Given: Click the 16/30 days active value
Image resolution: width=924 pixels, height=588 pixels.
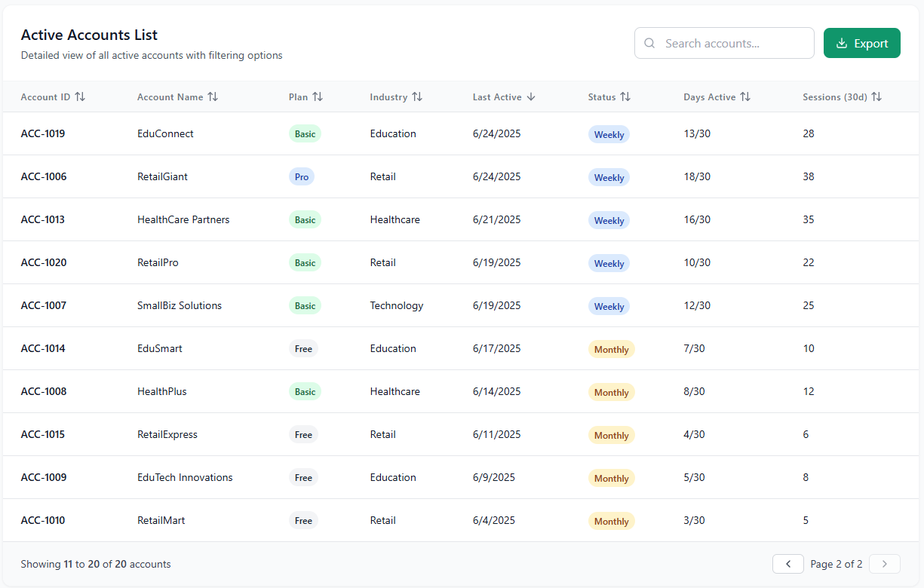Looking at the screenshot, I should (697, 219).
